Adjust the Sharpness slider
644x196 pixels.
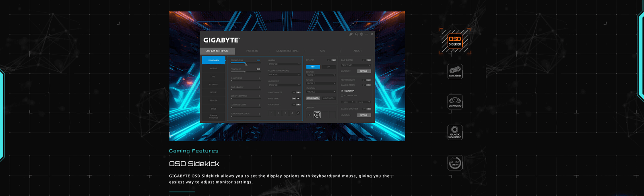(246, 80)
